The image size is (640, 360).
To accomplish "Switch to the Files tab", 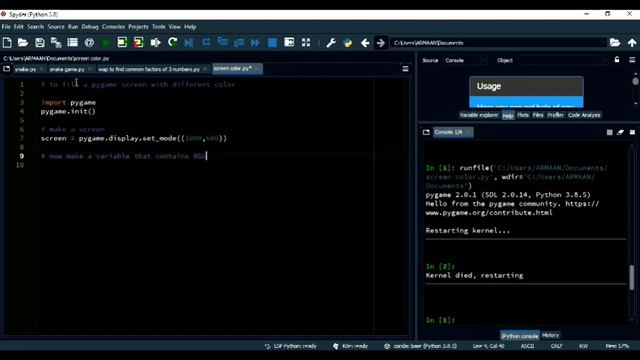I will pos(538,115).
